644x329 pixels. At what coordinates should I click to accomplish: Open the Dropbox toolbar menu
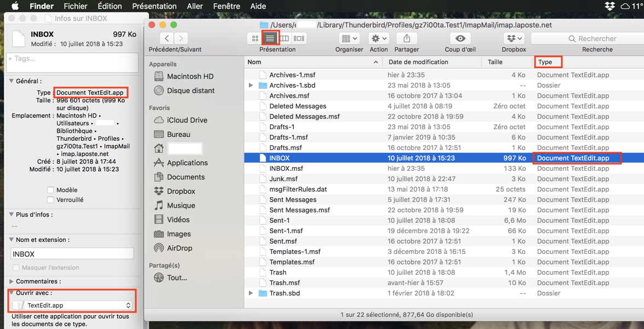[x=514, y=39]
